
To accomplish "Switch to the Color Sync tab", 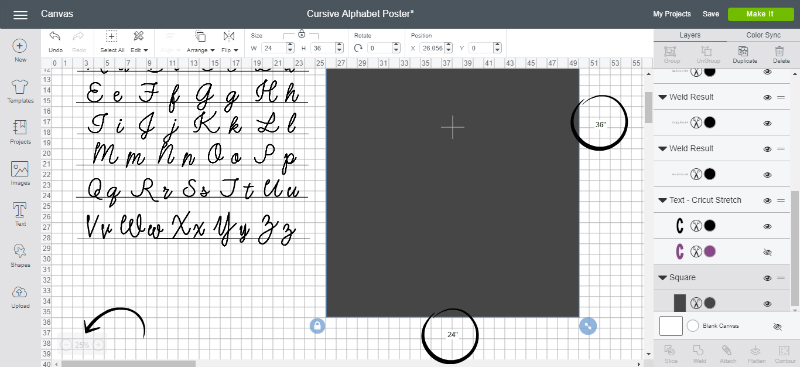I will pos(763,35).
